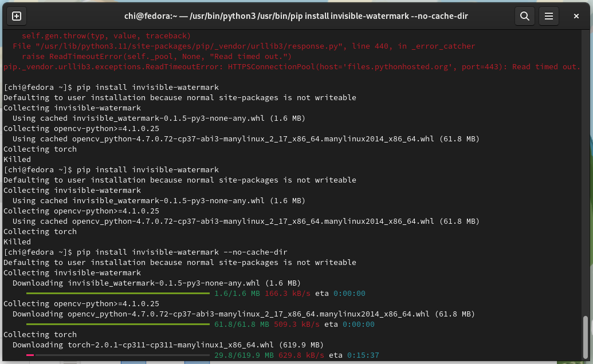Image resolution: width=593 pixels, height=364 pixels.
Task: Click the 'raise ReadTimeoutError' traceback line
Action: [x=156, y=56]
